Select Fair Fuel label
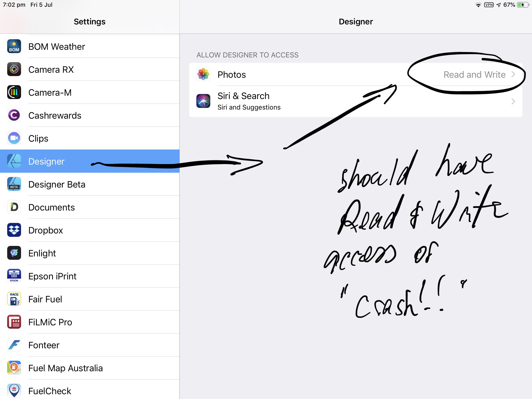 click(45, 299)
